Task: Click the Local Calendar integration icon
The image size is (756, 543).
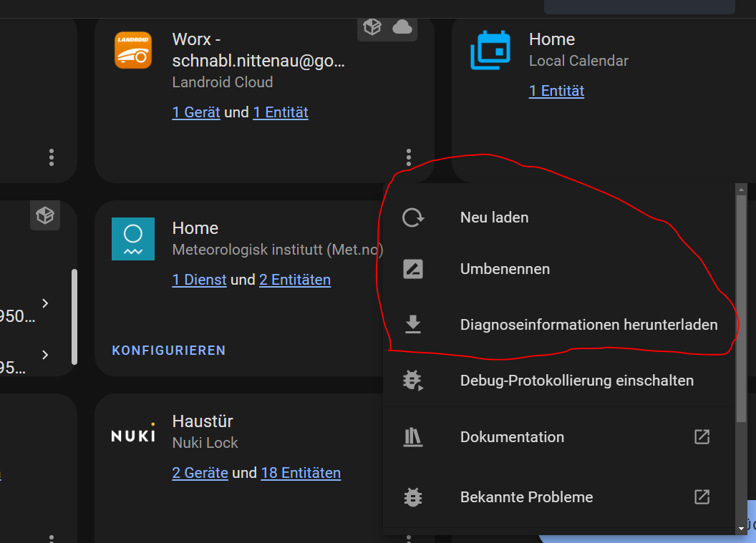Action: [490, 50]
